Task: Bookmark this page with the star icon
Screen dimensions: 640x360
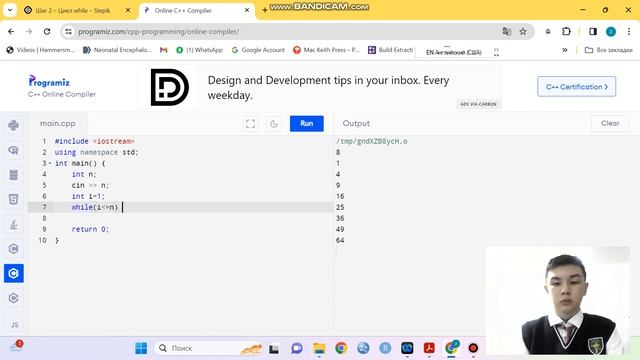Action: 523,31
